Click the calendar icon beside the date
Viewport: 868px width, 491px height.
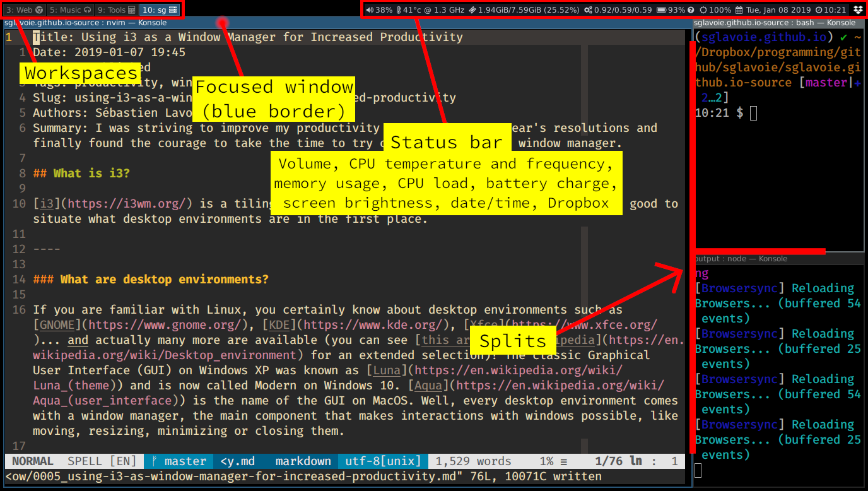point(739,10)
